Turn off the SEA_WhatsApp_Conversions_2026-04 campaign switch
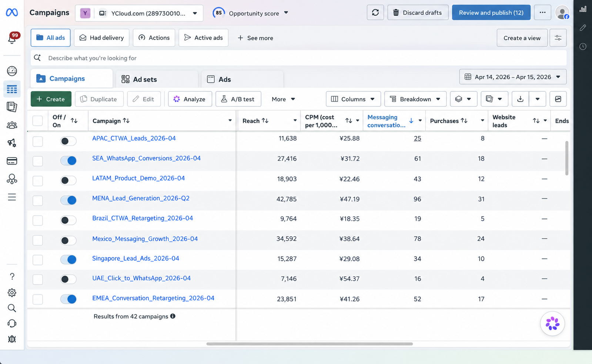The height and width of the screenshot is (364, 592). pyautogui.click(x=68, y=161)
